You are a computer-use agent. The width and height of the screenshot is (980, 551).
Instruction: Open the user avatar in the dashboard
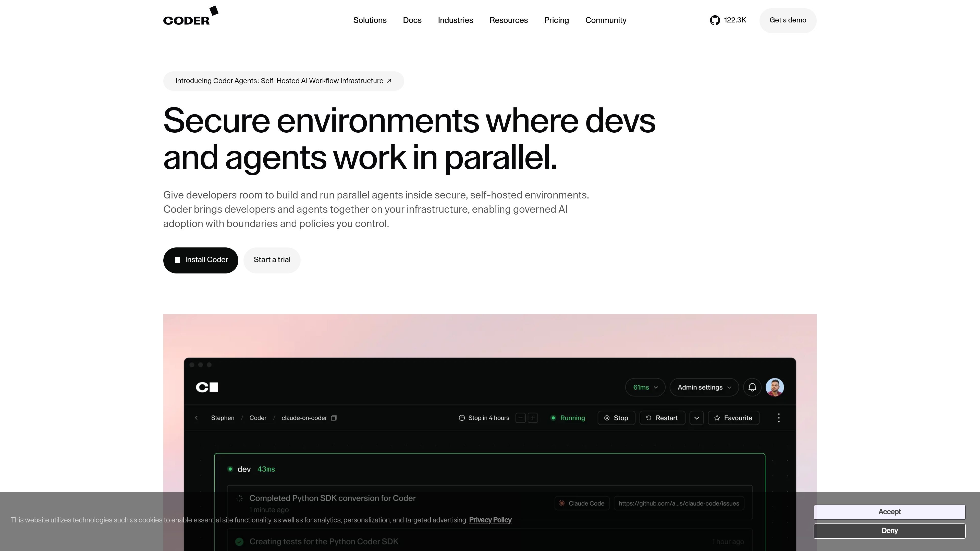tap(775, 387)
